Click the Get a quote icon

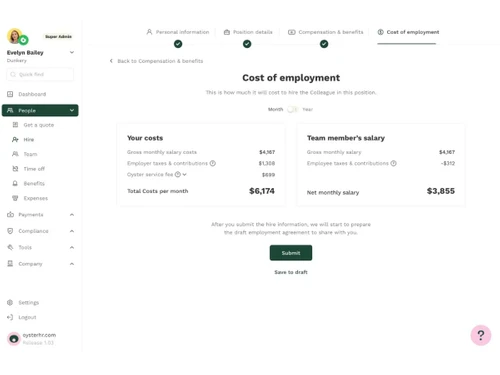coord(15,125)
